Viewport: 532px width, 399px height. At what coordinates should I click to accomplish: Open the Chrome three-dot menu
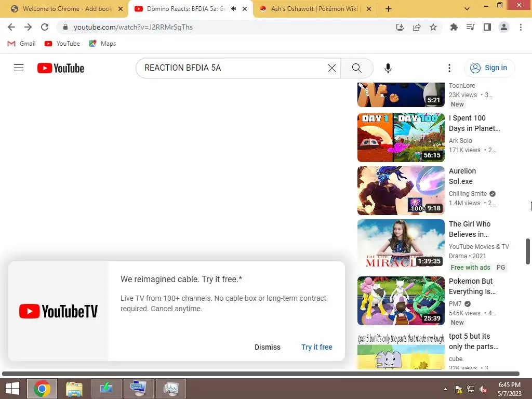(x=521, y=27)
